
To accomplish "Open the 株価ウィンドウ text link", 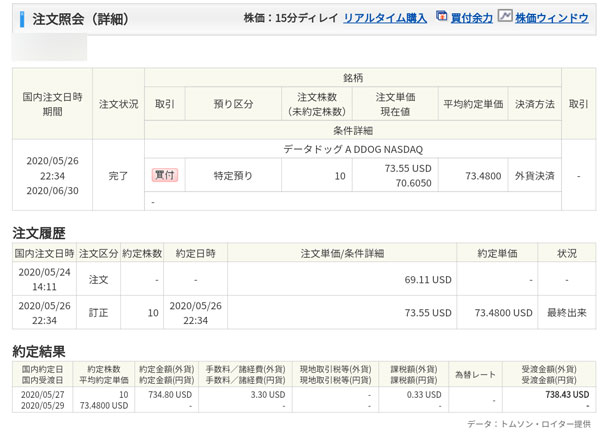I will [551, 18].
